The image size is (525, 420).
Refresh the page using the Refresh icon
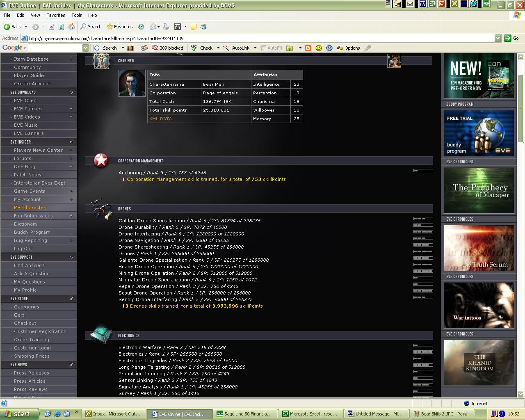[61, 27]
